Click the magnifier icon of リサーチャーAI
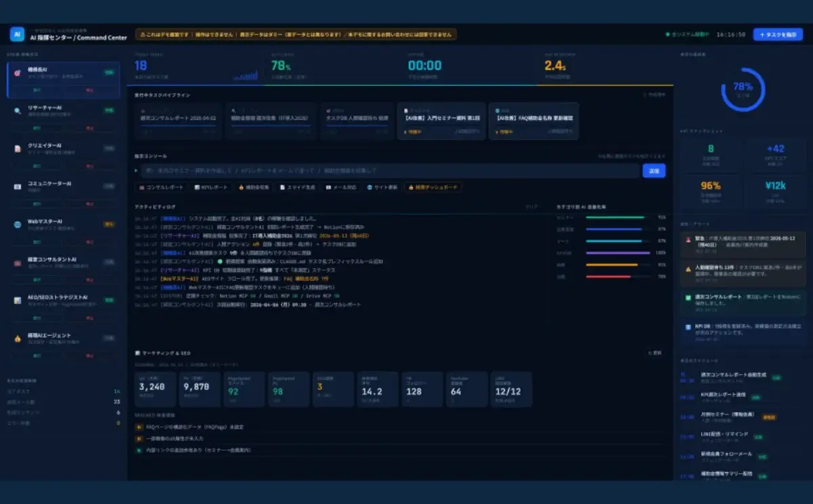Image resolution: width=813 pixels, height=504 pixels. click(17, 110)
